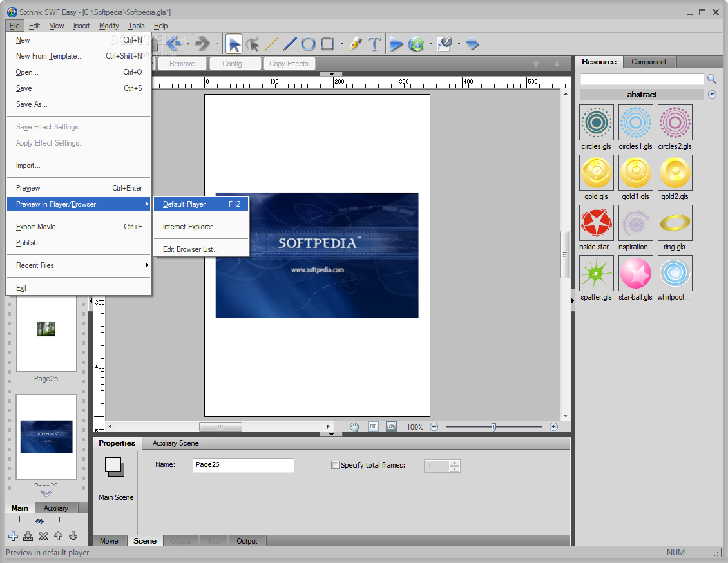Expand the abstract category dropdown

[x=712, y=95]
